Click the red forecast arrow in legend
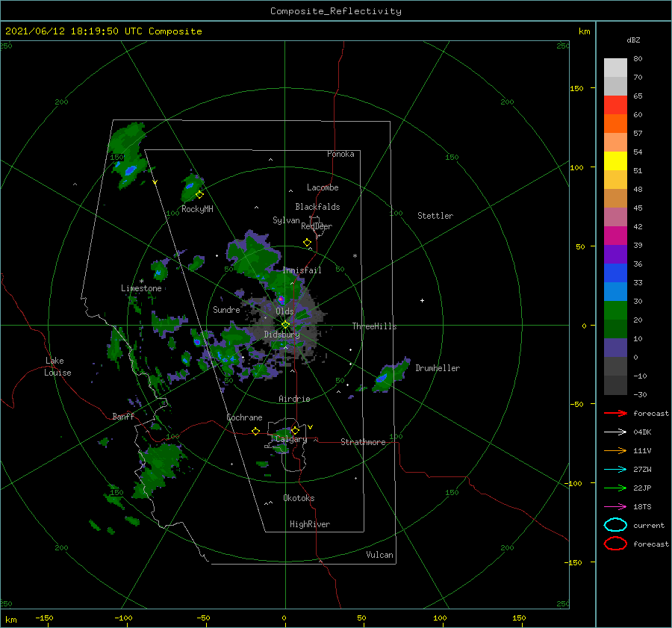The width and height of the screenshot is (672, 628). 615,413
